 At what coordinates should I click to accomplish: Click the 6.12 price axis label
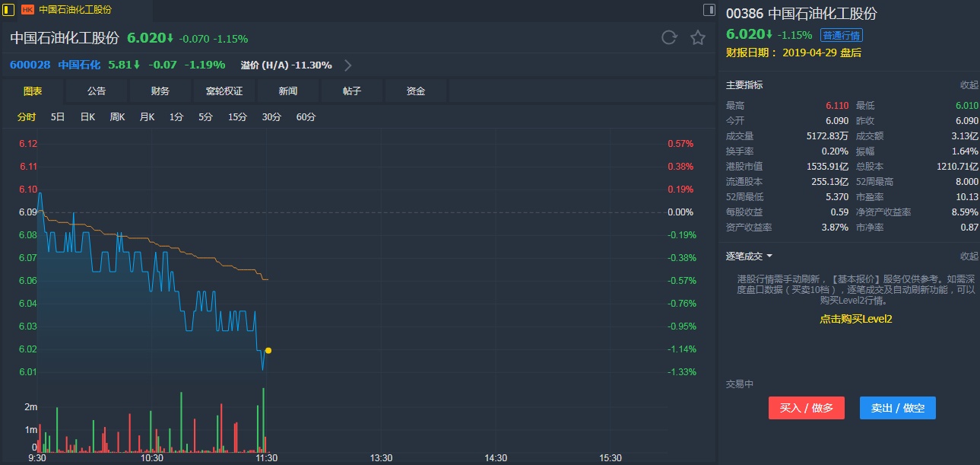click(x=28, y=144)
